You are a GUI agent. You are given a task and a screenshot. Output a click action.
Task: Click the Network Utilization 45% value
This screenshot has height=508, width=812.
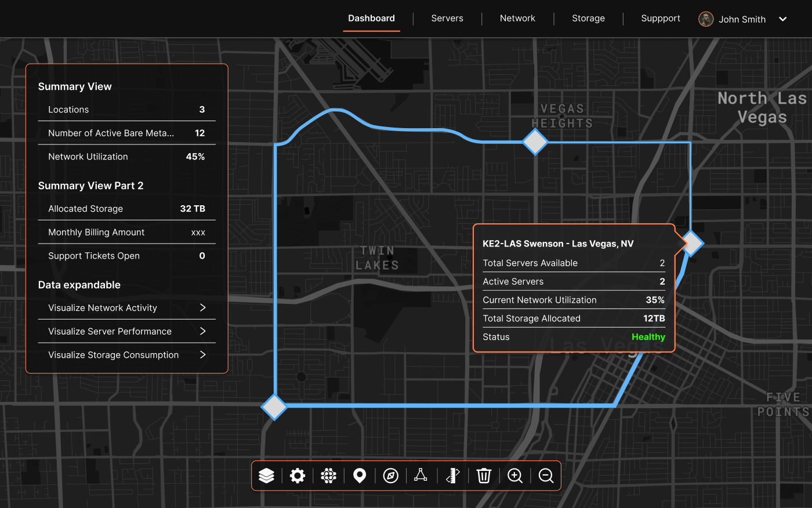pos(195,157)
